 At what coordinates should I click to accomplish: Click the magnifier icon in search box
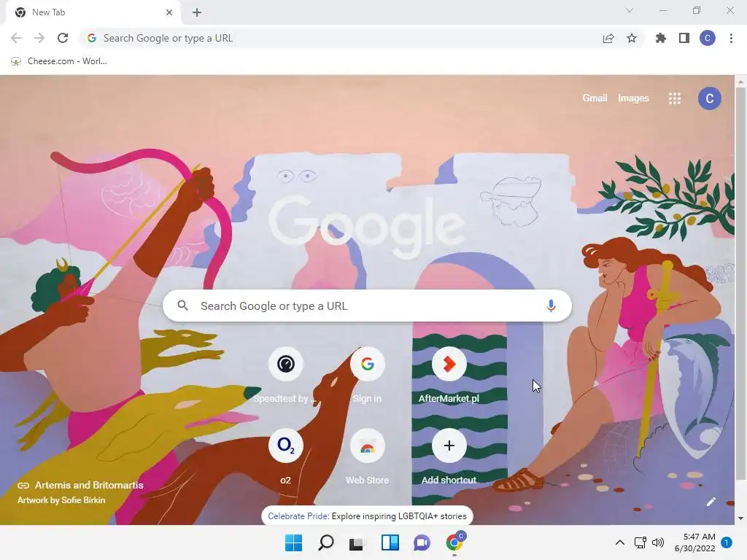[183, 306]
